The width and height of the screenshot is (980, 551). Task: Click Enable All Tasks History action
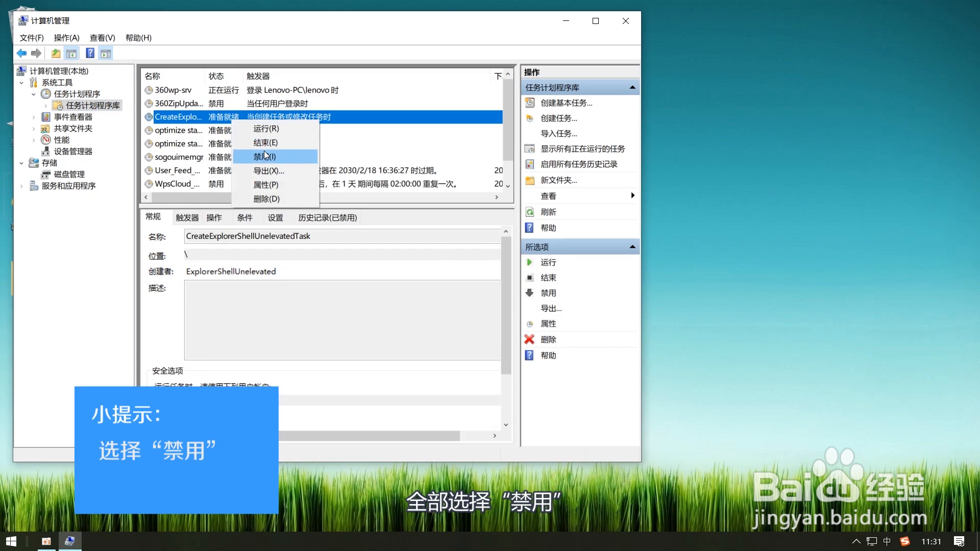pos(579,164)
